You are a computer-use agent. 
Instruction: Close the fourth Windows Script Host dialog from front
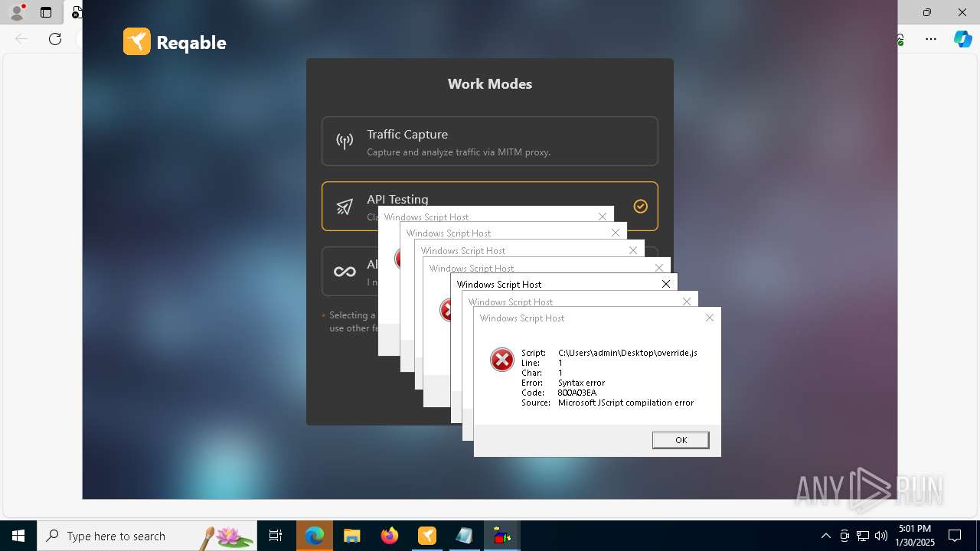(x=659, y=268)
